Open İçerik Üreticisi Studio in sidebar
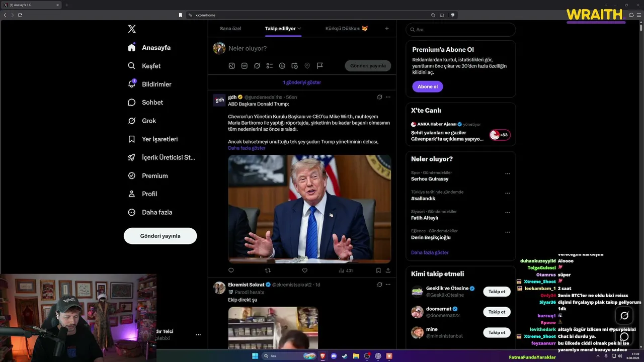Viewport: 644px width, 362px height. (x=162, y=157)
